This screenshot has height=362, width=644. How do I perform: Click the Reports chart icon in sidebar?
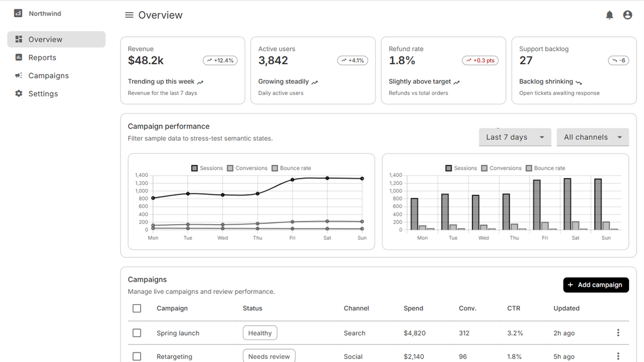(x=19, y=57)
